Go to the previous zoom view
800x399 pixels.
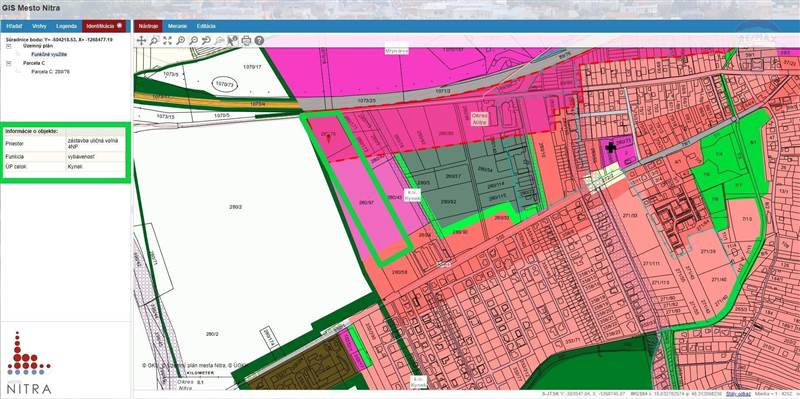point(207,40)
